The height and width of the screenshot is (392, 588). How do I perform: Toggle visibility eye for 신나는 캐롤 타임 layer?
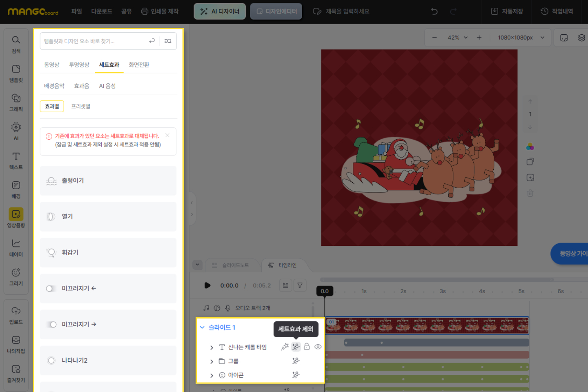point(318,347)
